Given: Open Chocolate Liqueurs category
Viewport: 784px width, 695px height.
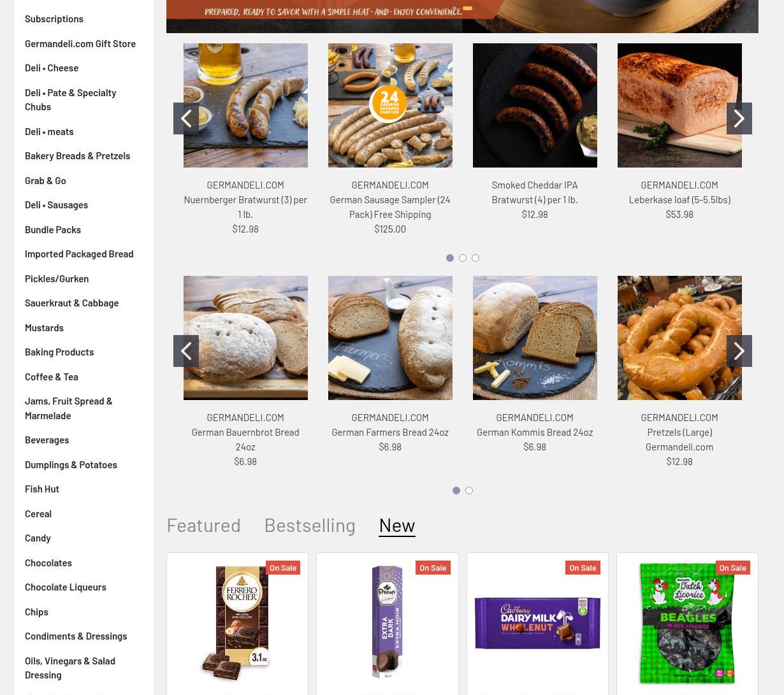Looking at the screenshot, I should point(66,587).
